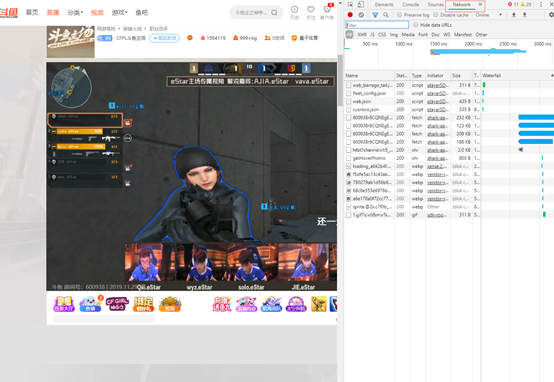The image size is (554, 382).
Task: Open the network search magnifier
Action: coord(386,15)
